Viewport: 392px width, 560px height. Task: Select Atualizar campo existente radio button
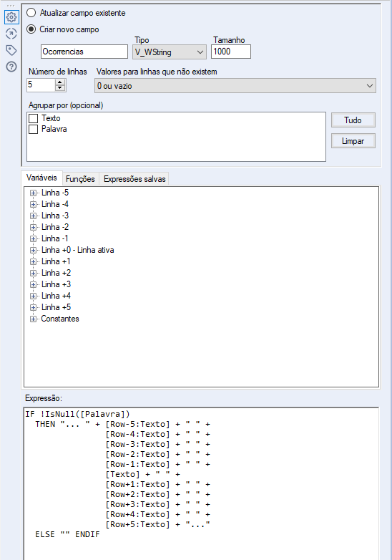(x=31, y=13)
